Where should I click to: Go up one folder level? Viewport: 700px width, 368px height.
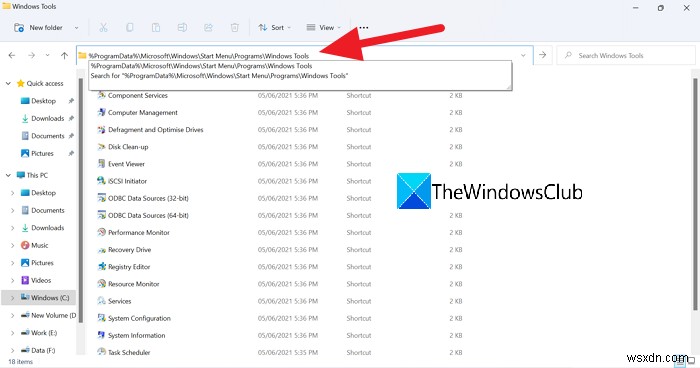click(x=64, y=55)
